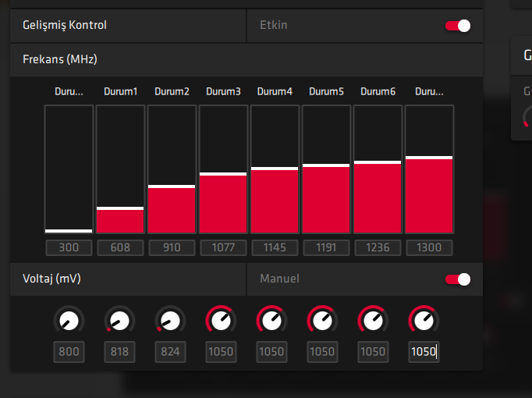Select the 1050 voltage field under Durum3
The height and width of the screenshot is (398, 532).
tap(221, 352)
